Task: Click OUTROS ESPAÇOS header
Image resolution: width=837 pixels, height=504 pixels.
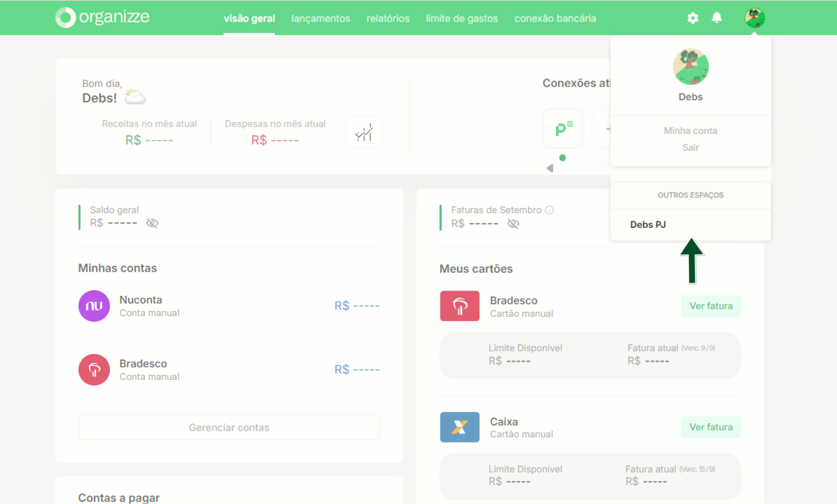Action: coord(691,195)
